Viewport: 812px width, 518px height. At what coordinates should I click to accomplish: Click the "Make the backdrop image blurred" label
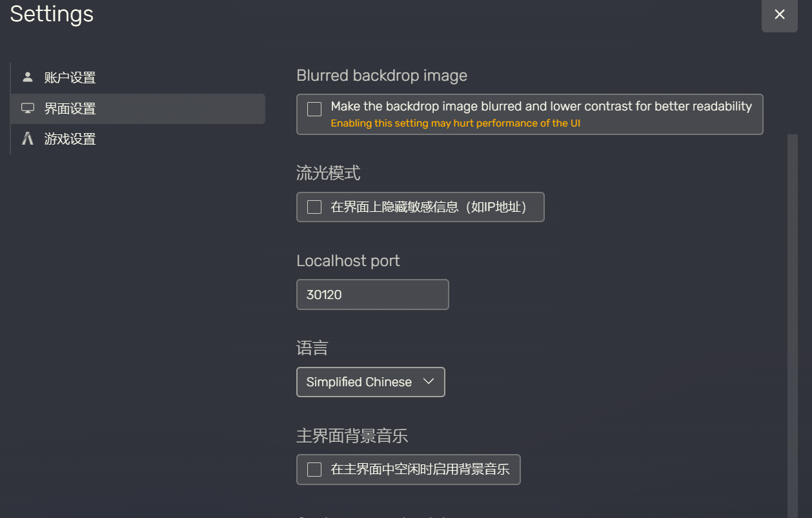[541, 107]
